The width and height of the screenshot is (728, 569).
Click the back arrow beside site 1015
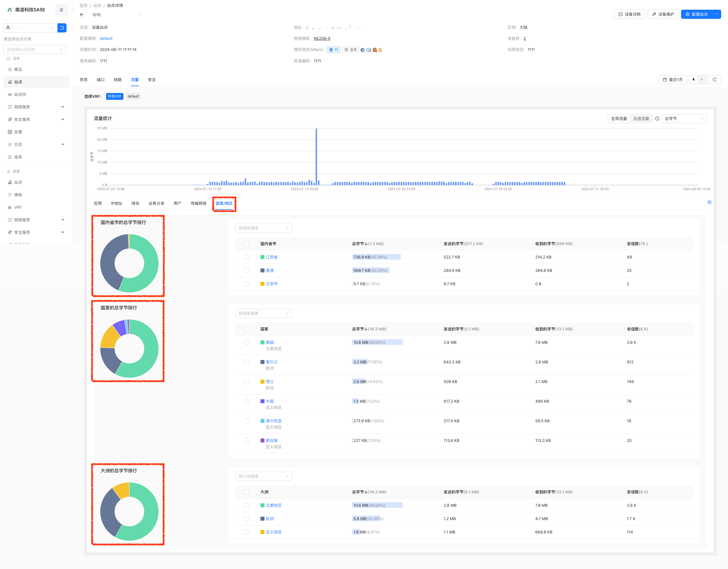pyautogui.click(x=82, y=15)
